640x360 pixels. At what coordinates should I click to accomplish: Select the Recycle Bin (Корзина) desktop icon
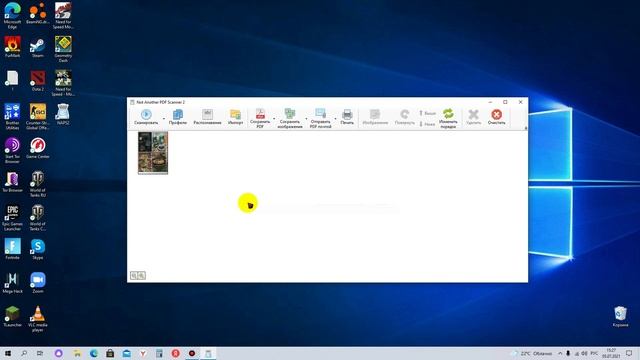click(620, 316)
